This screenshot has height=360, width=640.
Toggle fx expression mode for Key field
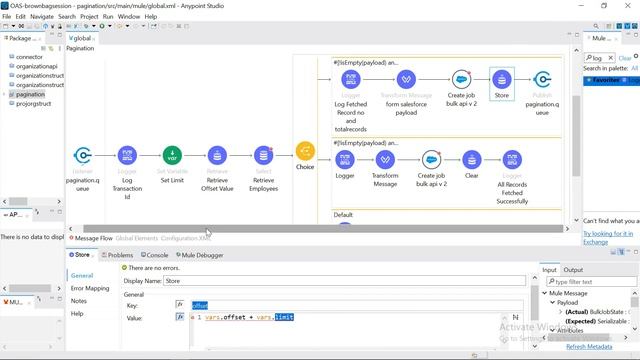pos(180,304)
